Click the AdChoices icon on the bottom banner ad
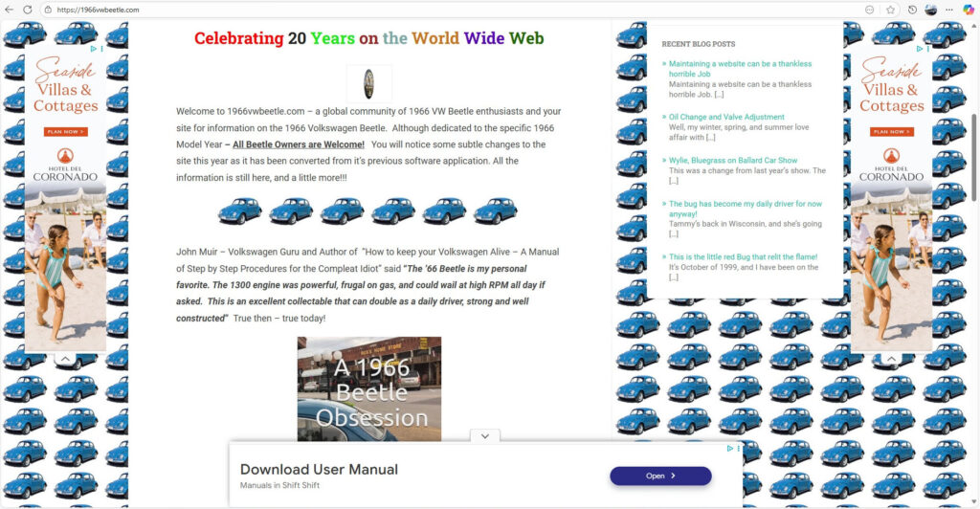Image resolution: width=980 pixels, height=509 pixels. click(x=730, y=449)
